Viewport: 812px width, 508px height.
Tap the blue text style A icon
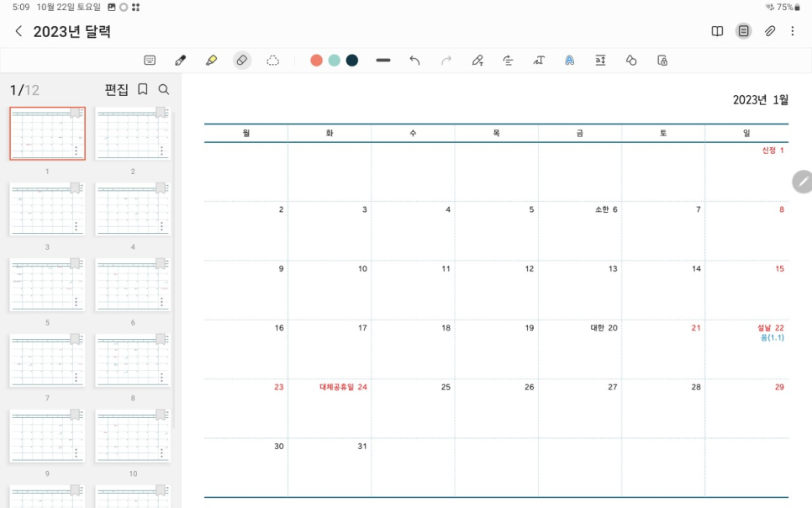click(x=570, y=60)
